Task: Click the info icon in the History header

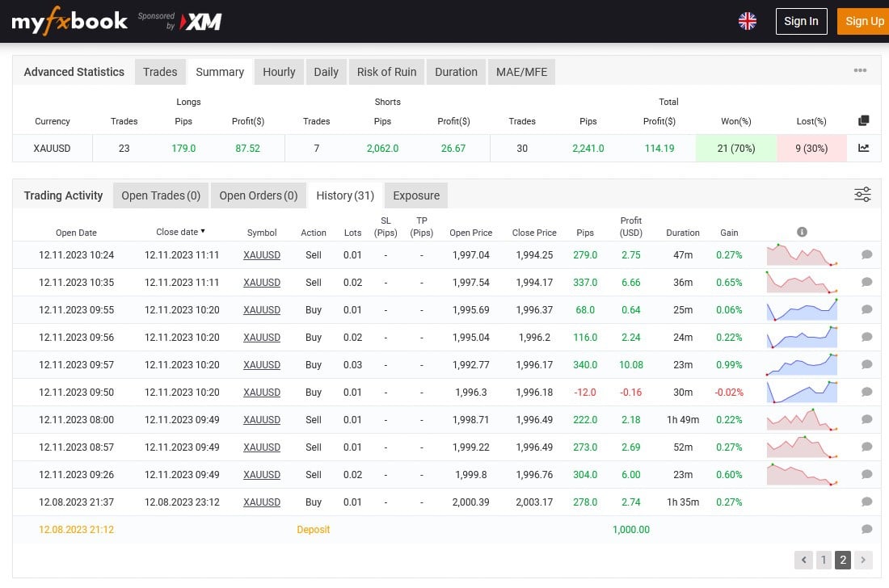Action: coord(802,232)
